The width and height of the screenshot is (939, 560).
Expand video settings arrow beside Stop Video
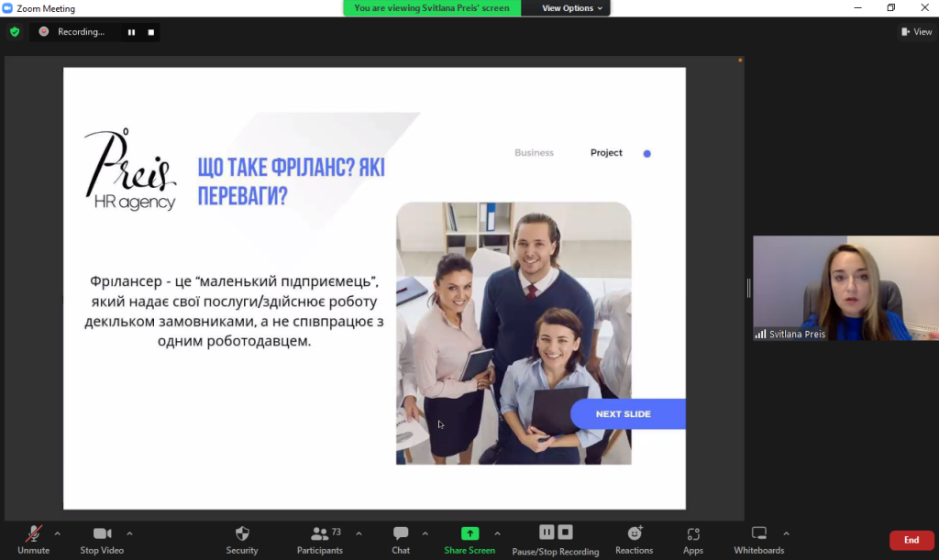tap(129, 533)
